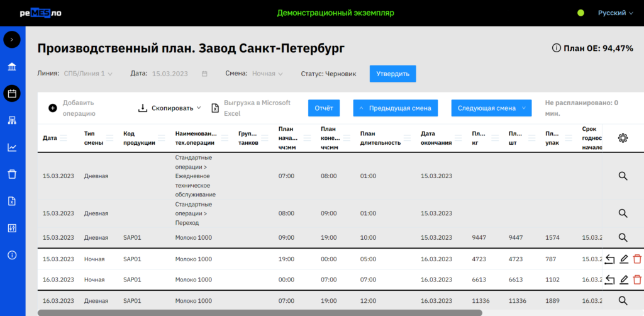644x316 pixels.
Task: Click the table settings gear icon
Action: pyautogui.click(x=623, y=138)
